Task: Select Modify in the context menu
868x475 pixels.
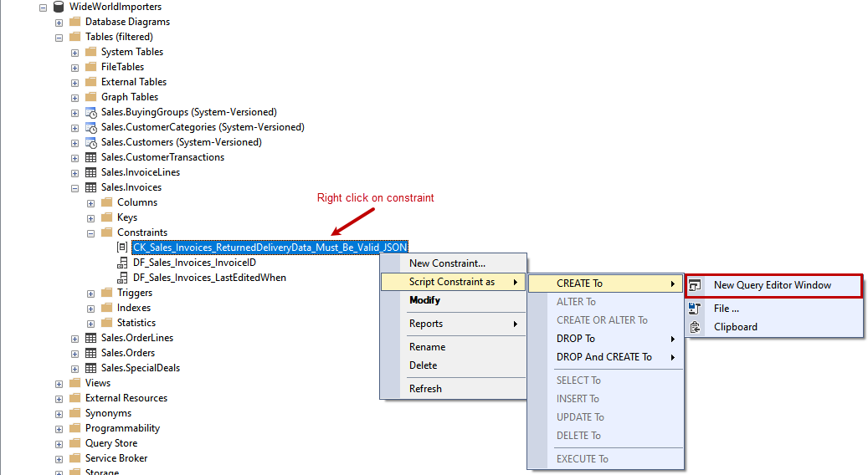Action: (453, 300)
